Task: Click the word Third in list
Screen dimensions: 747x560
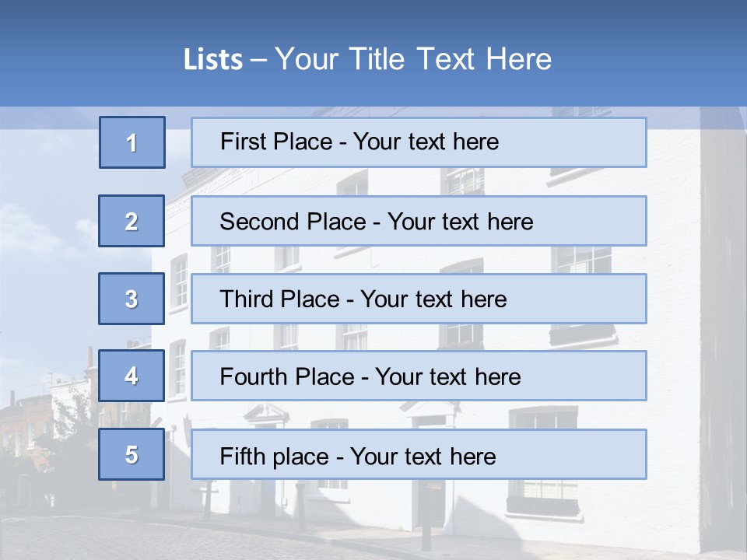Action: coord(246,299)
